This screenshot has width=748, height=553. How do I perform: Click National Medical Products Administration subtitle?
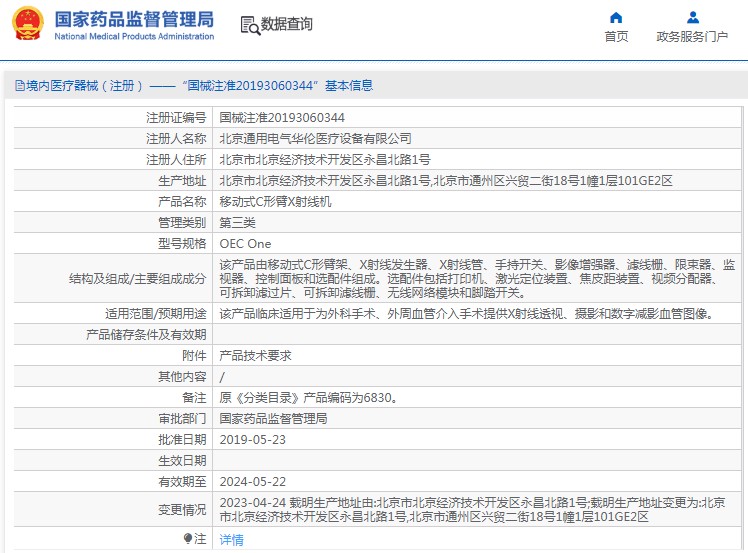(134, 36)
